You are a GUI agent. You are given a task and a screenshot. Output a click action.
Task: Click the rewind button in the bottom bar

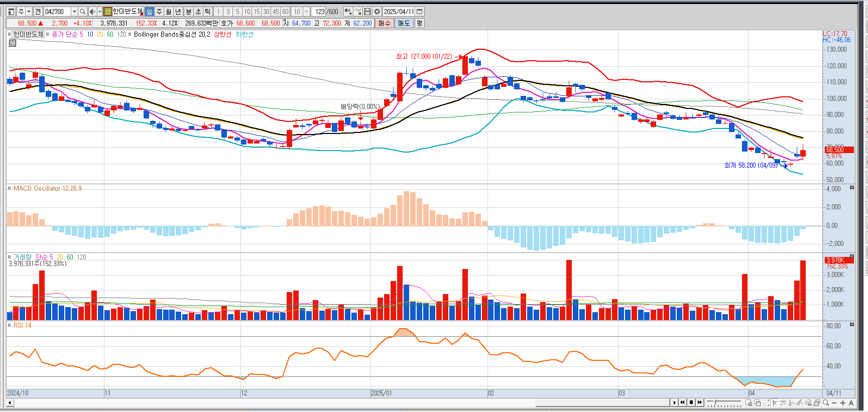(x=682, y=402)
